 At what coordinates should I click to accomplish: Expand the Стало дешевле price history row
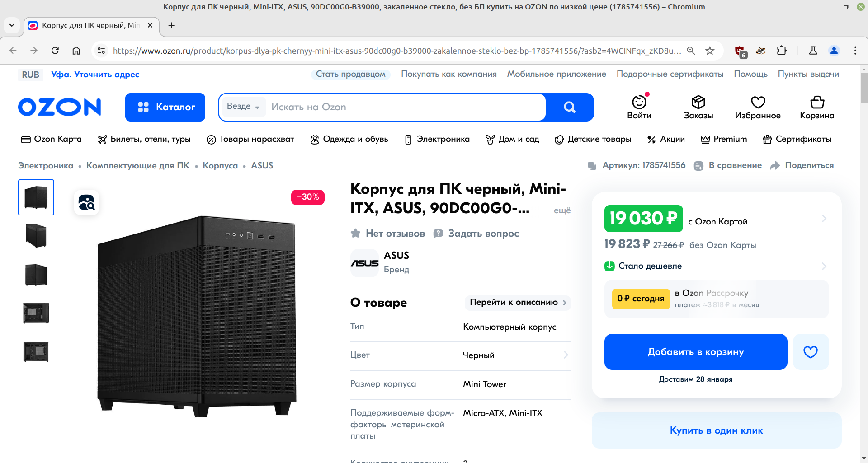point(716,266)
